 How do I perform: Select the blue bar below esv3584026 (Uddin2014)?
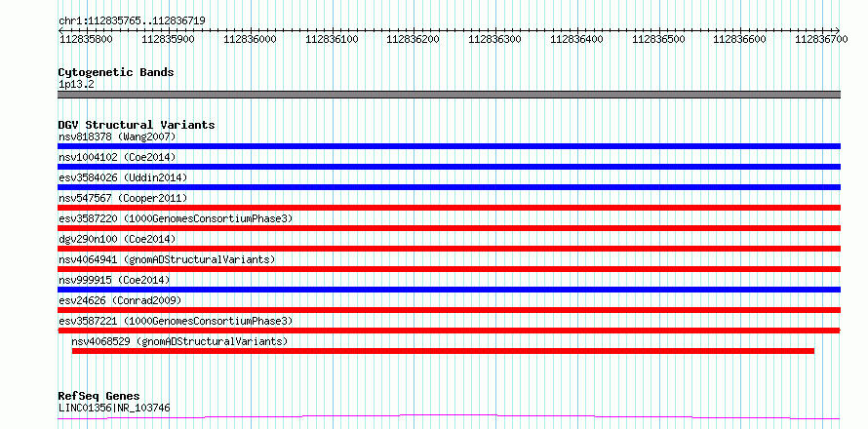pos(449,187)
